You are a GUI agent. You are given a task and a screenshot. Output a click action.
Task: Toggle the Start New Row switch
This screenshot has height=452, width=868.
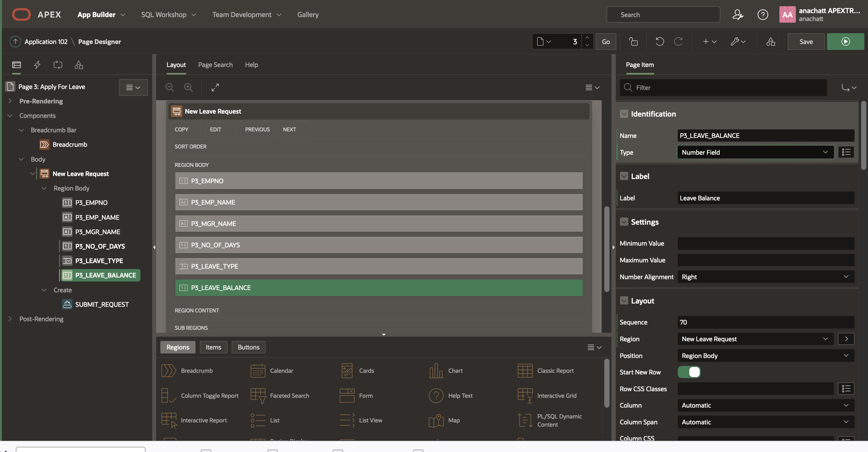[689, 372]
